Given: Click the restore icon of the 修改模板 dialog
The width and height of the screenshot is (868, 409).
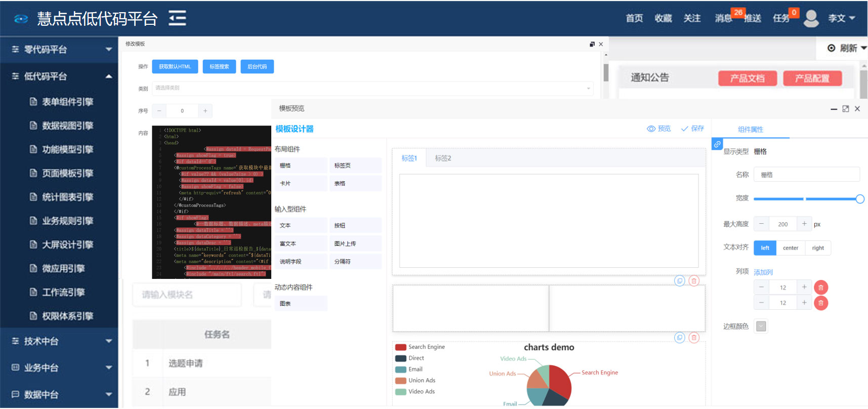Looking at the screenshot, I should pos(592,44).
